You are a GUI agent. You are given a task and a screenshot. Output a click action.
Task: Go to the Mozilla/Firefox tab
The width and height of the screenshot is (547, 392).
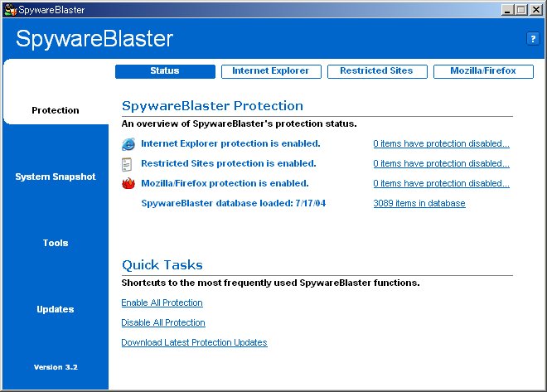click(482, 71)
